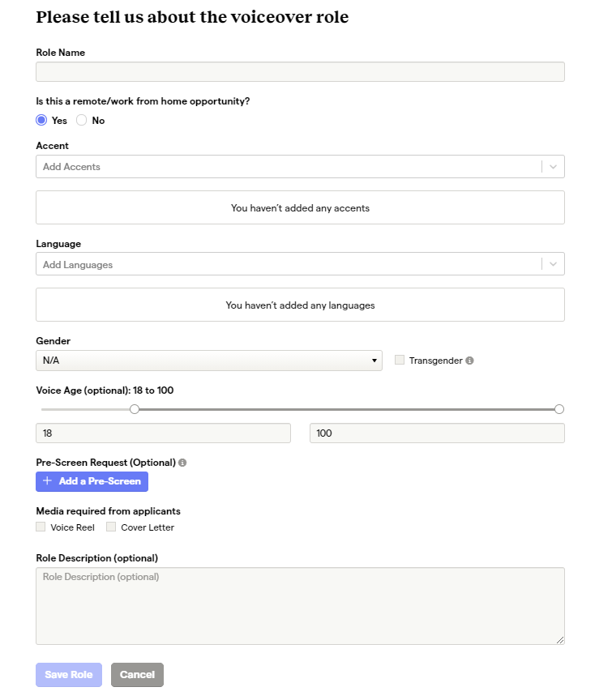The height and width of the screenshot is (700, 612).
Task: Open the Gender N/A select box
Action: click(208, 361)
